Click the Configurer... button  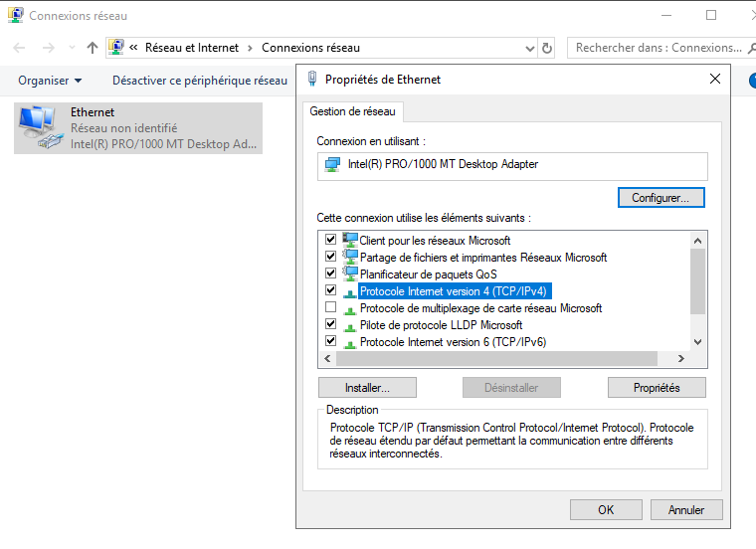point(661,198)
